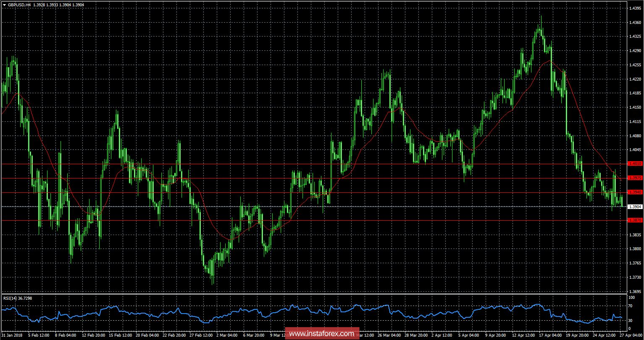Click the 1.4150 price axis label
This screenshot has width=644, height=340.
click(635, 107)
